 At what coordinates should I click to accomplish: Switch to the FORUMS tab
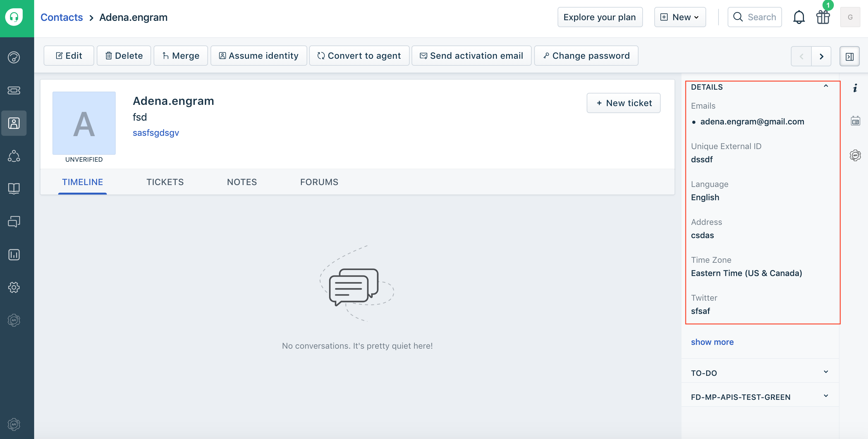[319, 182]
